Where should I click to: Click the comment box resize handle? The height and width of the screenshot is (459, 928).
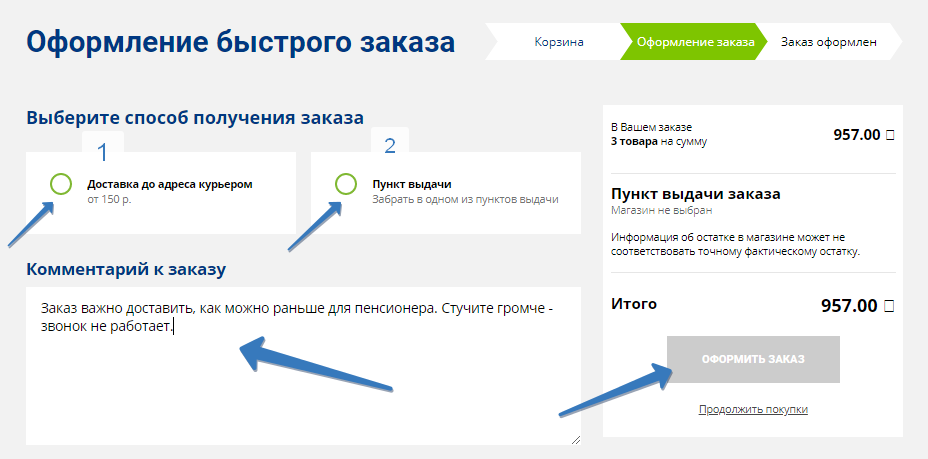coord(575,439)
